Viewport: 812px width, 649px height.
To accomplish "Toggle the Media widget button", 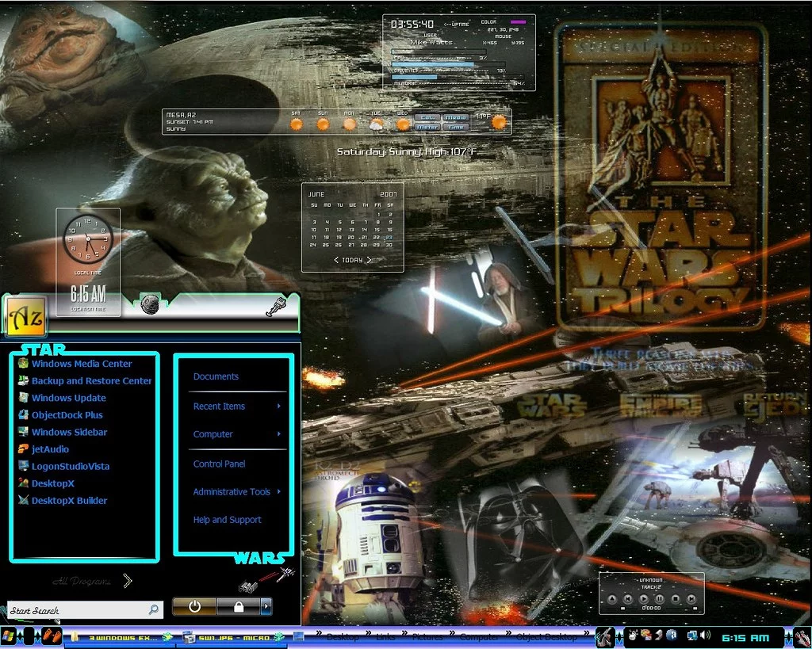I will pos(455,117).
